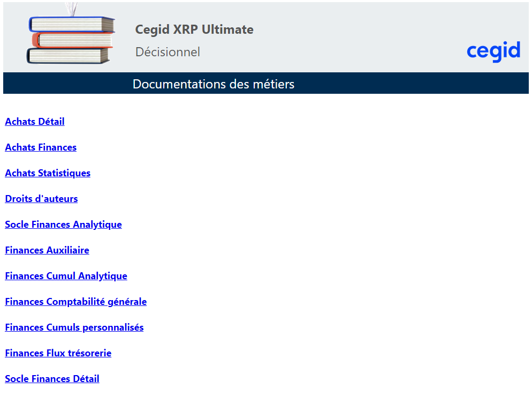Click the navy bar left of the heading
This screenshot has width=532, height=396.
[64, 84]
